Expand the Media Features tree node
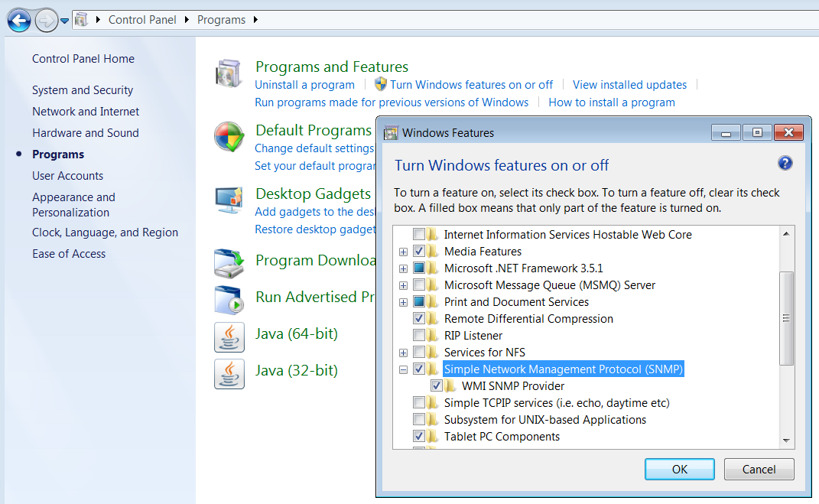Image resolution: width=819 pixels, height=504 pixels. [x=403, y=252]
